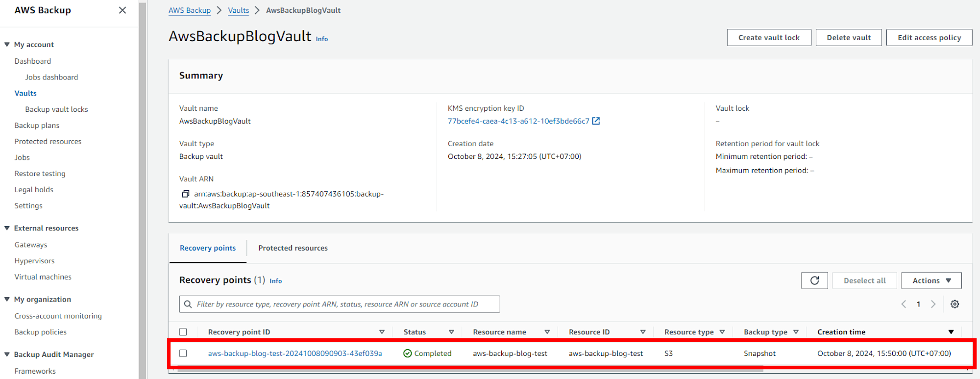Close the AWS Backup navigation panel
Image resolution: width=980 pixels, height=379 pixels.
coord(122,10)
